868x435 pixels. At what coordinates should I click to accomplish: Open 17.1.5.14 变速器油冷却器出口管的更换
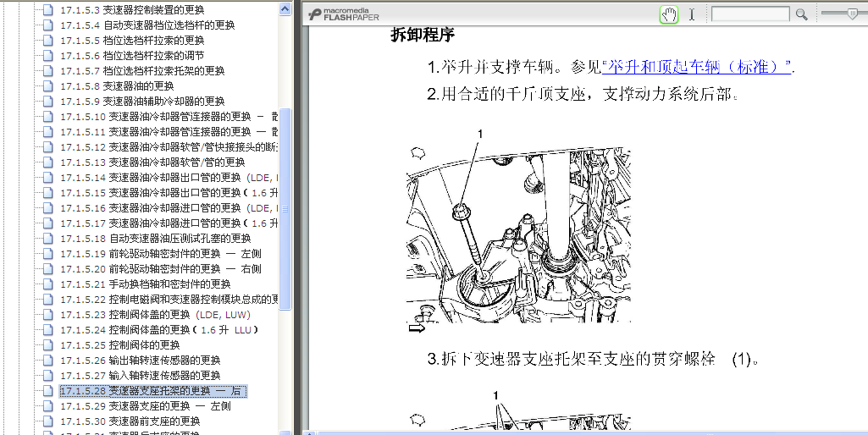click(169, 178)
